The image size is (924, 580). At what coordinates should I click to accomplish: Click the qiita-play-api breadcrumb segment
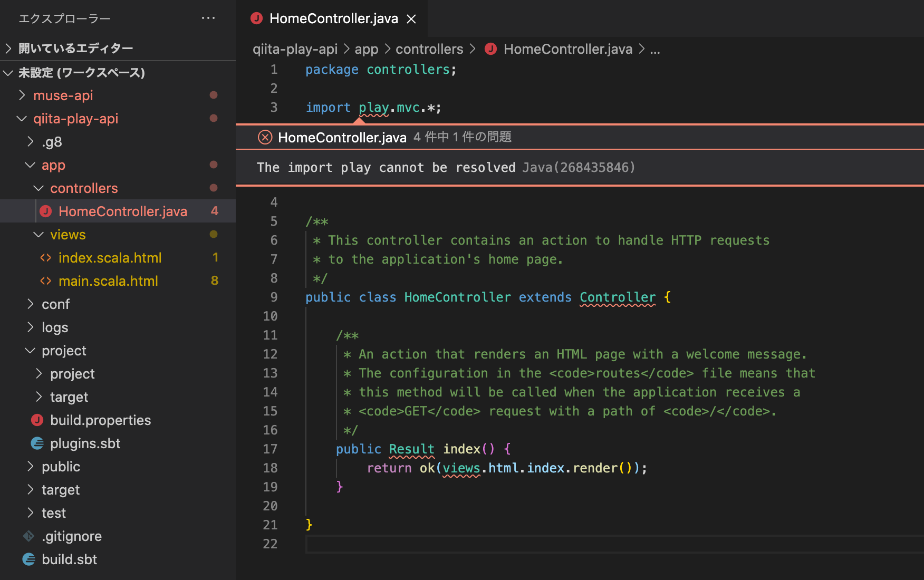[295, 49]
